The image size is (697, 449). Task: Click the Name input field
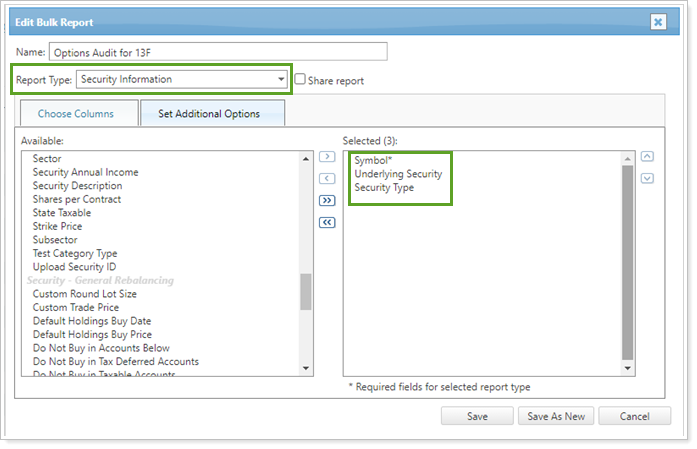[218, 51]
